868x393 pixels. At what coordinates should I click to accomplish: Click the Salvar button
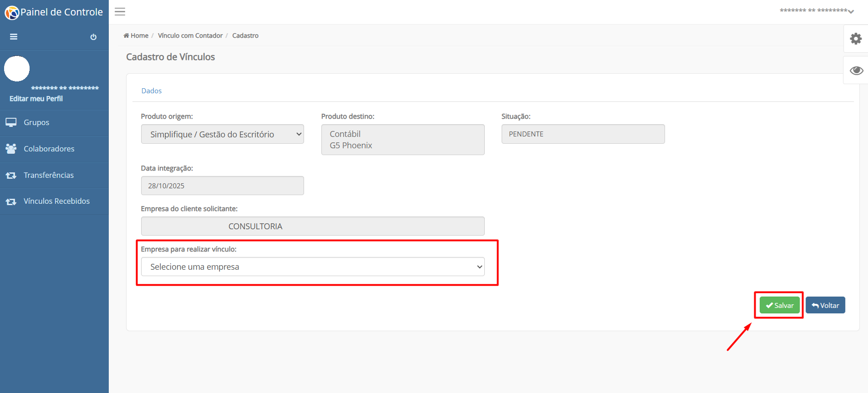point(779,305)
